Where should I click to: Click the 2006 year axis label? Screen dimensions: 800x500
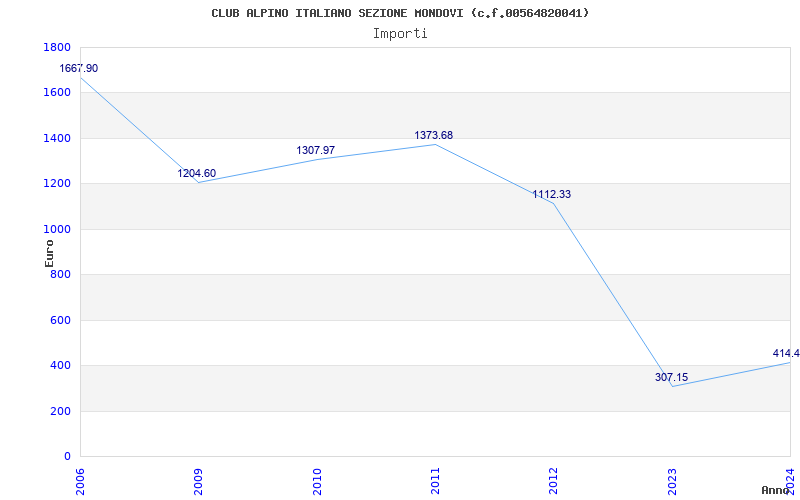point(80,481)
